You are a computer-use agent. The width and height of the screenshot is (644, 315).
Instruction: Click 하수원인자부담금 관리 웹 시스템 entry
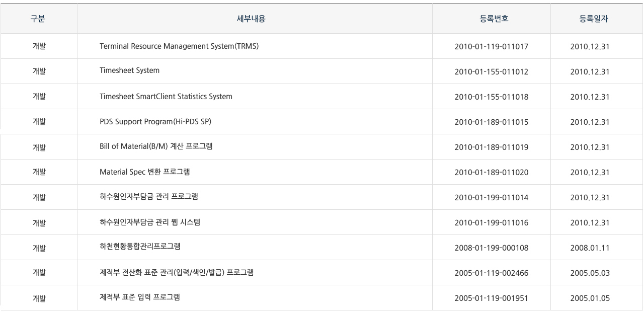[150, 222]
